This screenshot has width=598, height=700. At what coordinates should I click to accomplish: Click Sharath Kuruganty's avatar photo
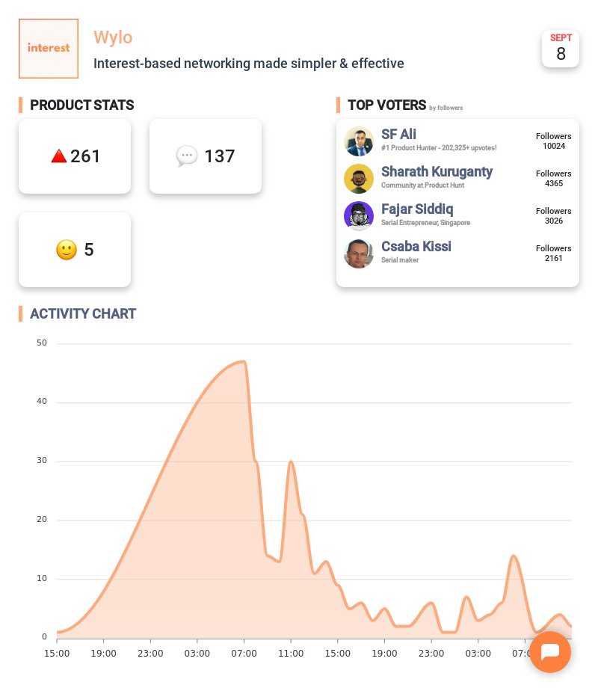click(x=359, y=179)
